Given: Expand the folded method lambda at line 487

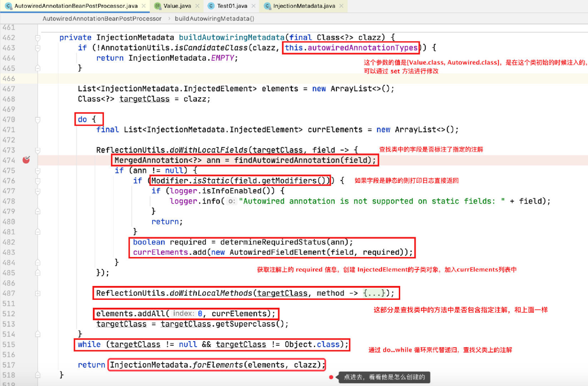Looking at the screenshot, I should pos(37,293).
